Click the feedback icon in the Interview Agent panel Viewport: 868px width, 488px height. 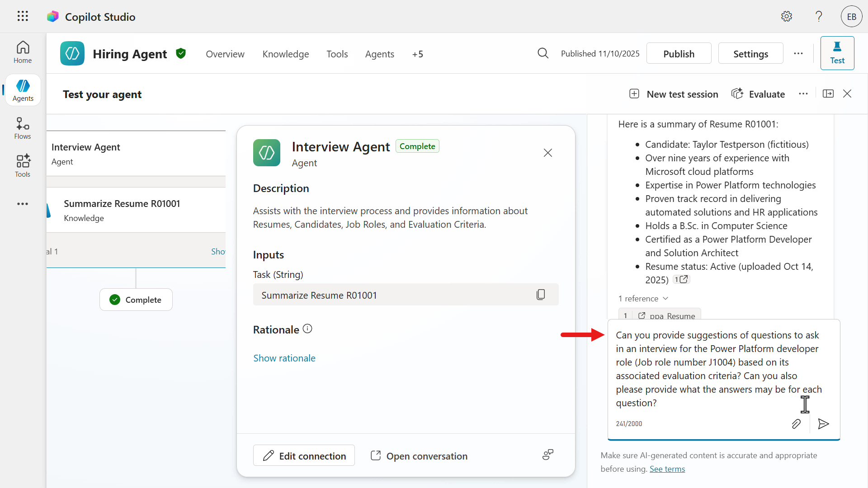(547, 455)
